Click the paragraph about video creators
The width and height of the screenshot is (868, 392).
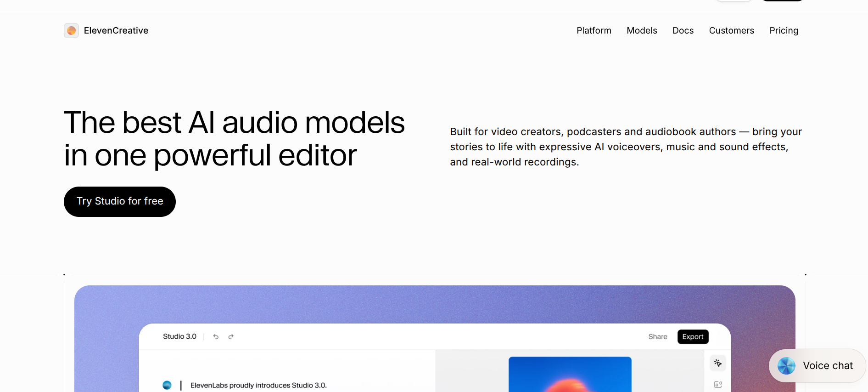pyautogui.click(x=626, y=147)
